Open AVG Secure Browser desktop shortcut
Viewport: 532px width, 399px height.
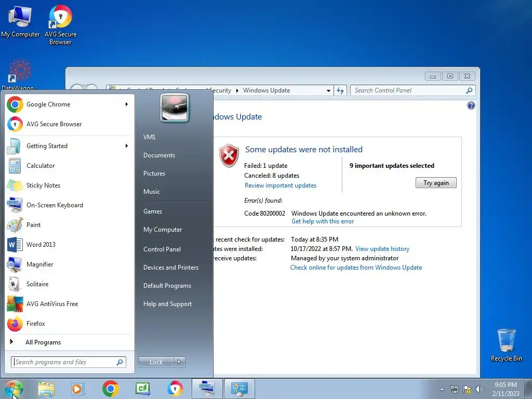coord(60,25)
